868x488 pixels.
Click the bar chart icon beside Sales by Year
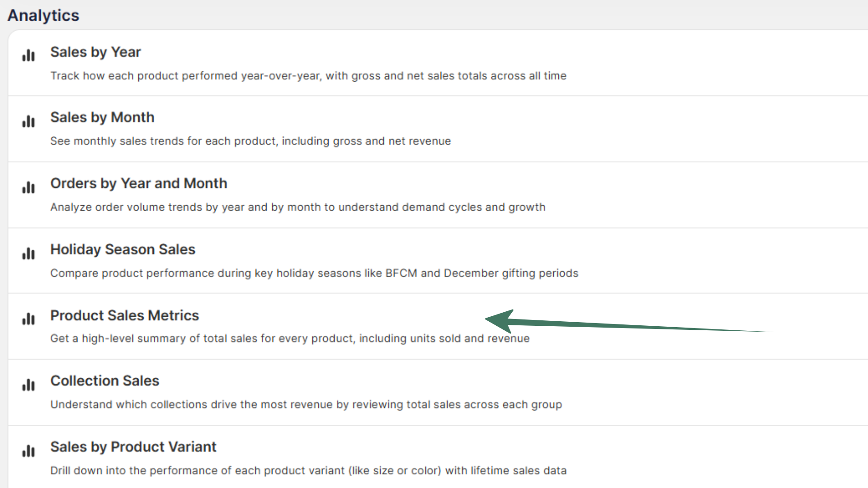click(28, 56)
